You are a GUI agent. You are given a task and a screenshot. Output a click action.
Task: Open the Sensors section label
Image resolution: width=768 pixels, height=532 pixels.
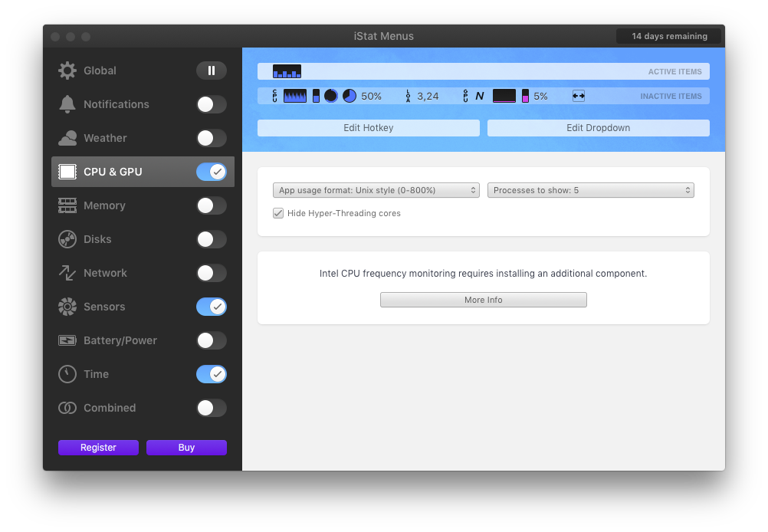click(104, 307)
